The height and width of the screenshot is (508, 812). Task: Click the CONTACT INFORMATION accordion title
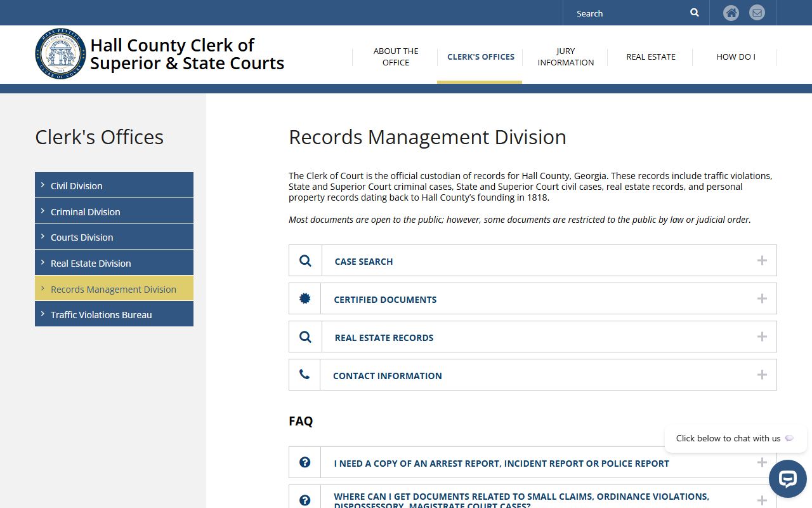(x=387, y=375)
